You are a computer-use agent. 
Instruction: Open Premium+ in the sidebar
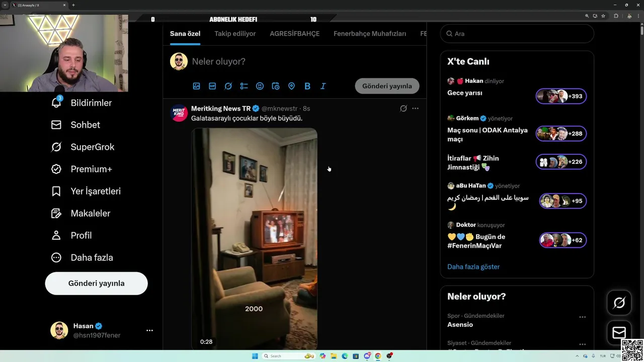click(82, 169)
